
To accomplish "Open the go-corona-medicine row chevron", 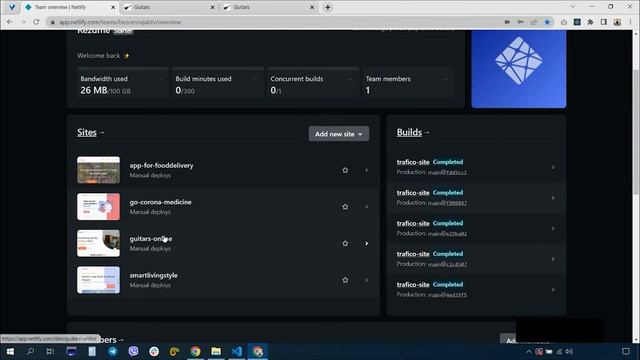I will click(367, 207).
